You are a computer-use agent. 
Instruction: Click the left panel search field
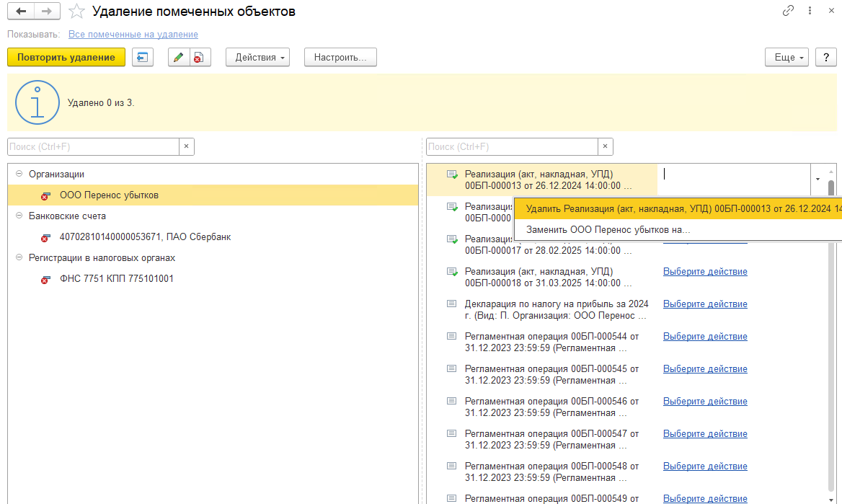pos(92,146)
